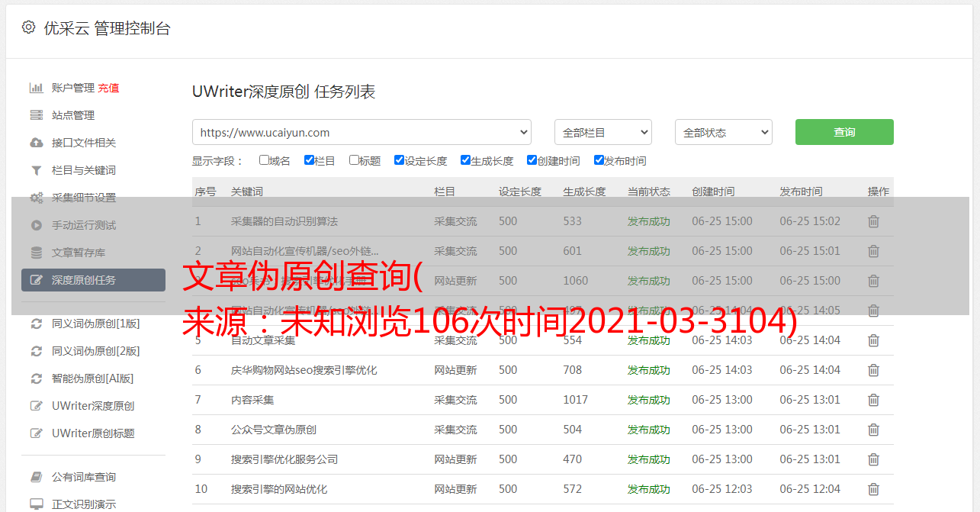Click keyword 庆华购物网站seo搜索引擎优化
The image size is (980, 512).
(304, 370)
